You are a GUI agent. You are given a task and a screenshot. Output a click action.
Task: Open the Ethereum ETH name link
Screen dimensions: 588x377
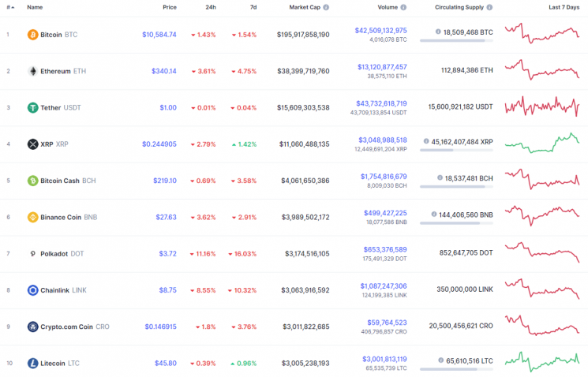click(63, 71)
